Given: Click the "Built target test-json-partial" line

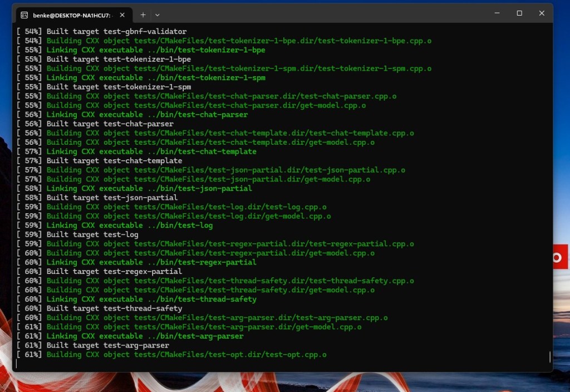Looking at the screenshot, I should point(112,198).
